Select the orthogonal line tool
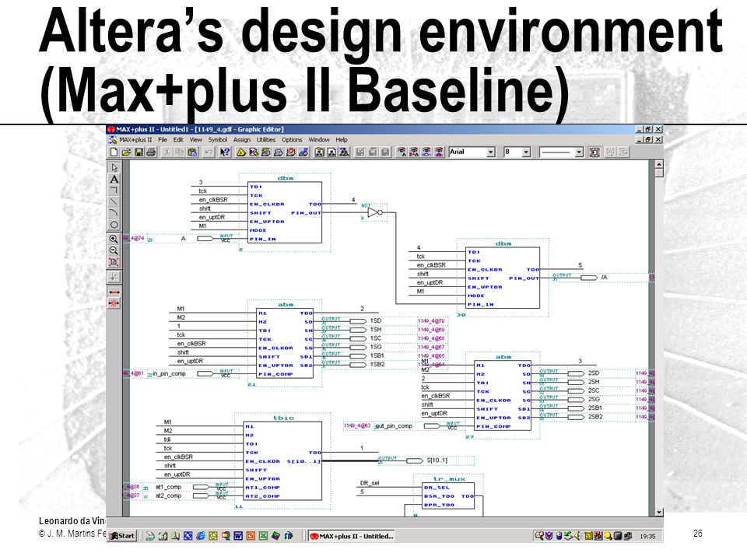 [x=114, y=191]
